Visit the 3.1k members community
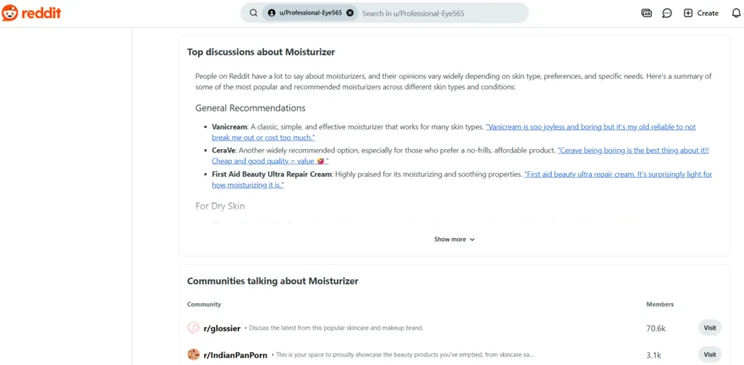Screen dimensions: 744x365 coord(709,355)
